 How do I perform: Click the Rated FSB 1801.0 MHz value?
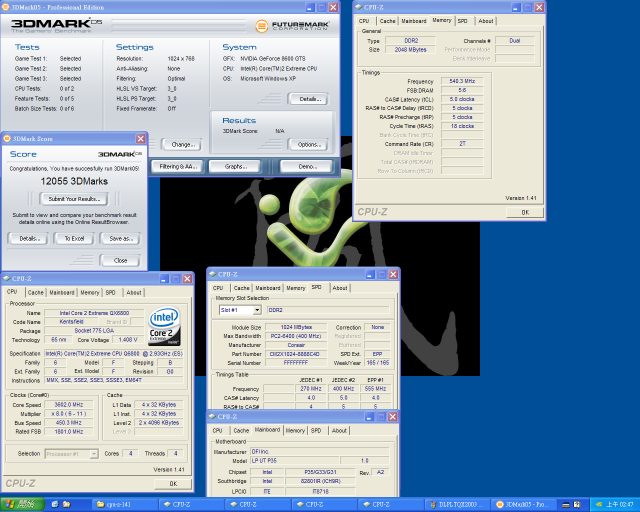[69, 432]
